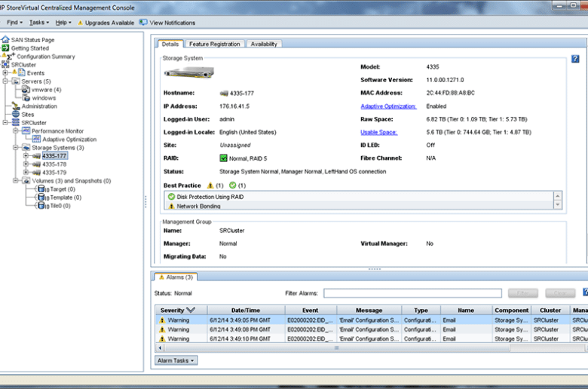Screen dimensions: 588x389
Task: Expand the 4335-177 storage system node
Action: click(x=26, y=155)
